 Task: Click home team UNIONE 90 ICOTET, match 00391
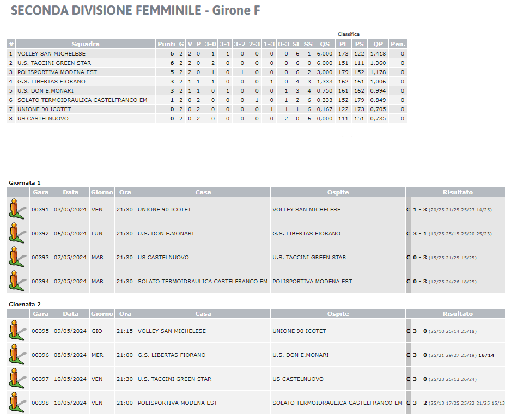tap(165, 209)
